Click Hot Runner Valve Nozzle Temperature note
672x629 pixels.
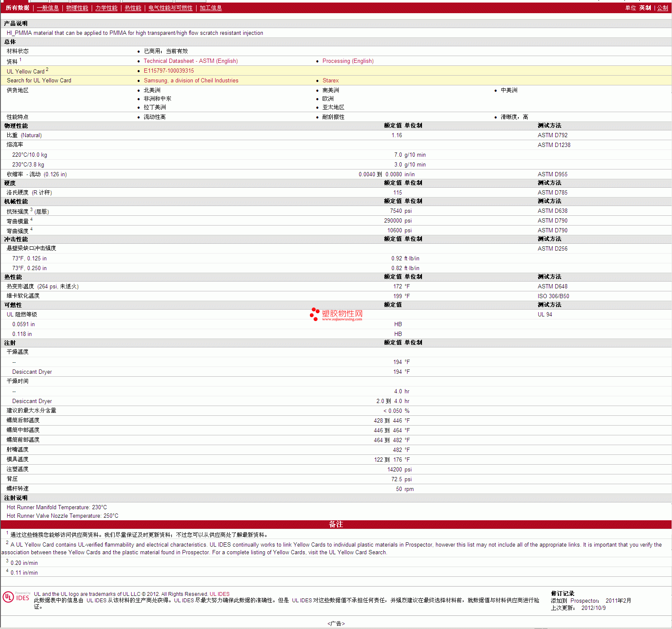click(62, 516)
